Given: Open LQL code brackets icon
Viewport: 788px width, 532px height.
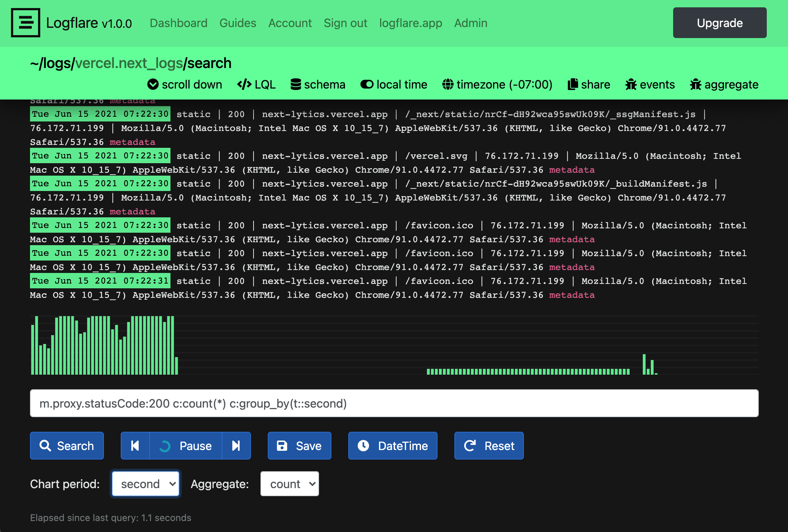Looking at the screenshot, I should [x=244, y=85].
